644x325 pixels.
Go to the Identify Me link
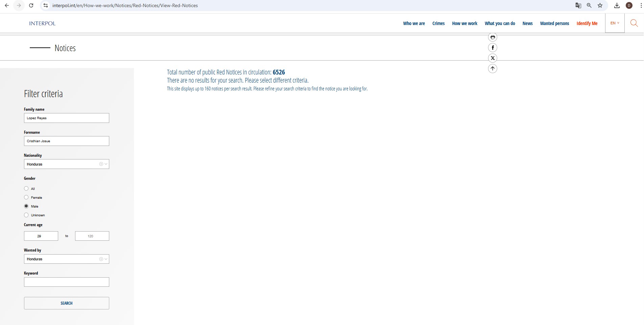[x=587, y=23]
